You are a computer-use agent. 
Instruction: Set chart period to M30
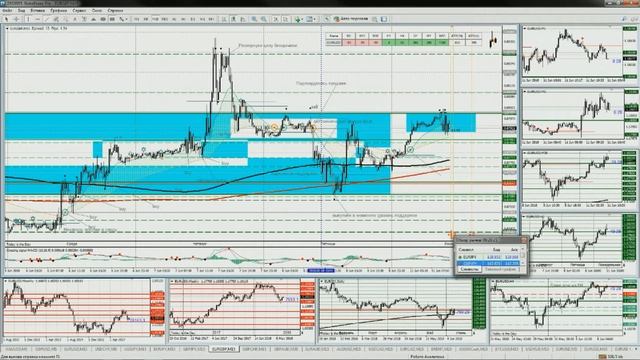(x=164, y=19)
